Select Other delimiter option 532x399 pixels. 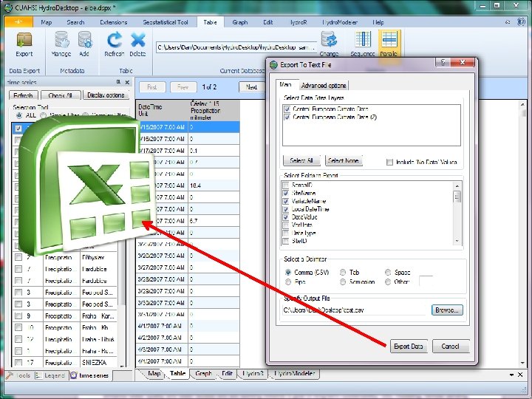388,282
